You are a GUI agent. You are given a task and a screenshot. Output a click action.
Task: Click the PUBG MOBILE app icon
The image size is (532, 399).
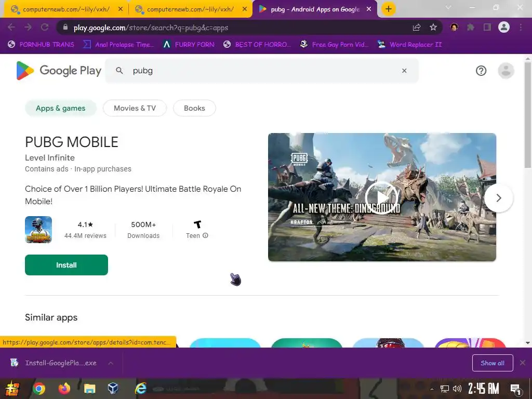click(38, 230)
